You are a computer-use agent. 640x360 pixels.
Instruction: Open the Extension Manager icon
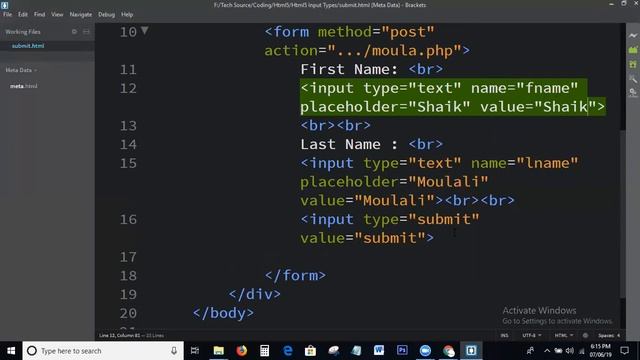(x=633, y=50)
